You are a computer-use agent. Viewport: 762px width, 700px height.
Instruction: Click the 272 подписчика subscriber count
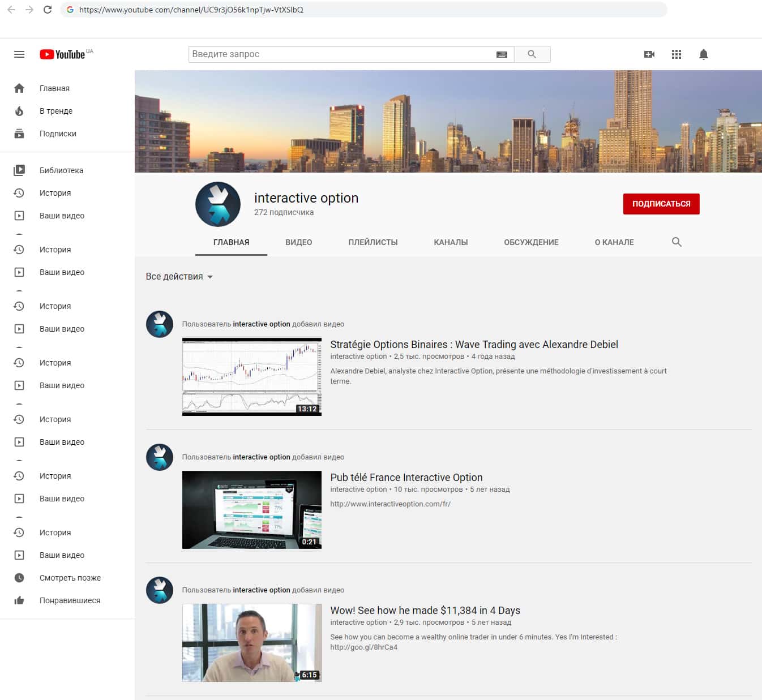click(x=284, y=213)
